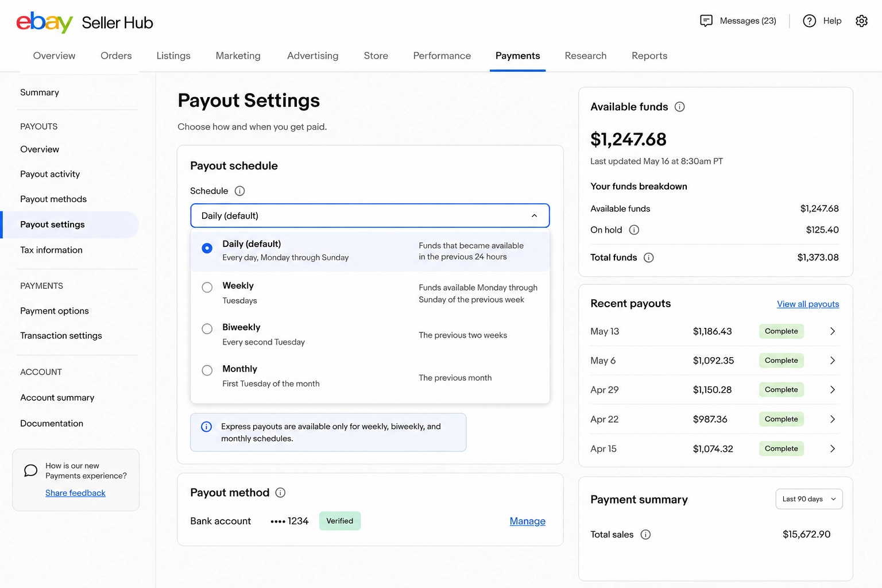Open the Apr 29 payout details arrow
882x588 pixels.
pos(833,390)
